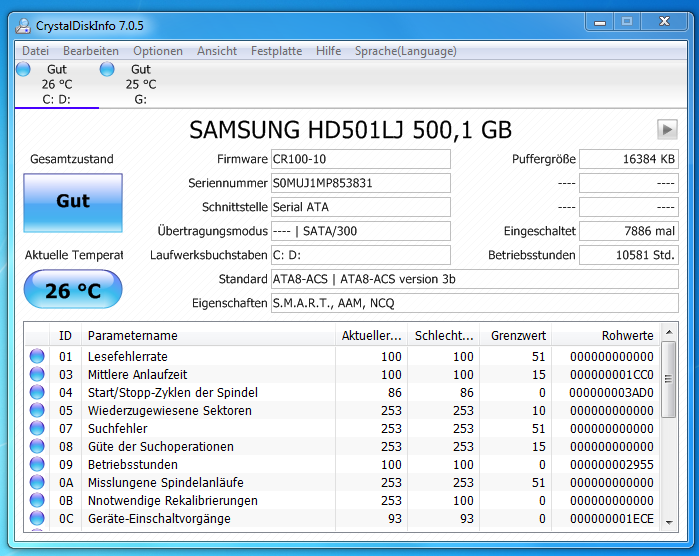Click the Betriebsstunden field 10581 Std.
The height and width of the screenshot is (556, 699).
pyautogui.click(x=629, y=255)
